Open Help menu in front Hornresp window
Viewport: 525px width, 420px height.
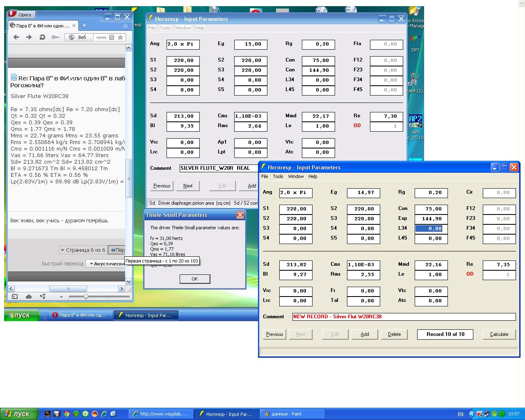[x=313, y=176]
